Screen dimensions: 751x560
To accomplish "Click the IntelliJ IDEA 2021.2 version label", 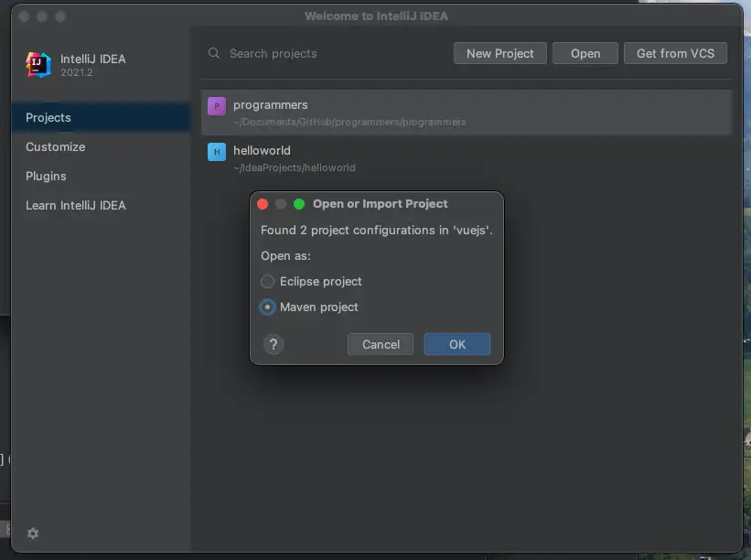I will pyautogui.click(x=77, y=72).
